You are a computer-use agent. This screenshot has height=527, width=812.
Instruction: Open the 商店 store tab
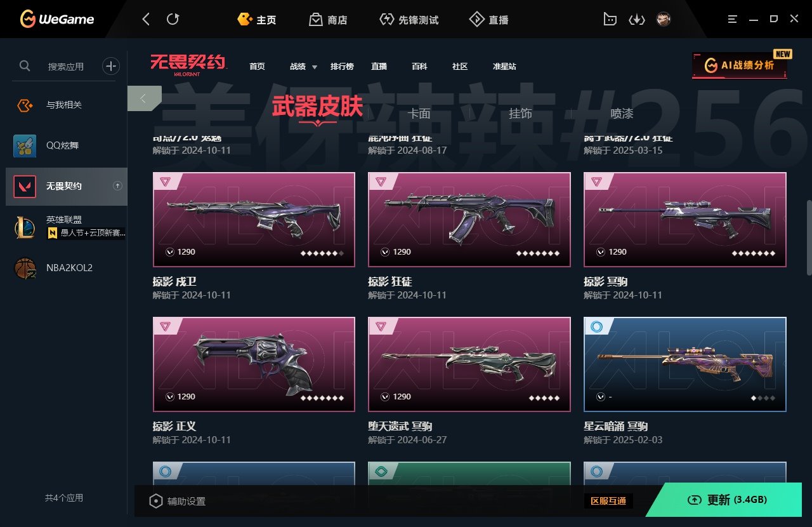tap(329, 20)
